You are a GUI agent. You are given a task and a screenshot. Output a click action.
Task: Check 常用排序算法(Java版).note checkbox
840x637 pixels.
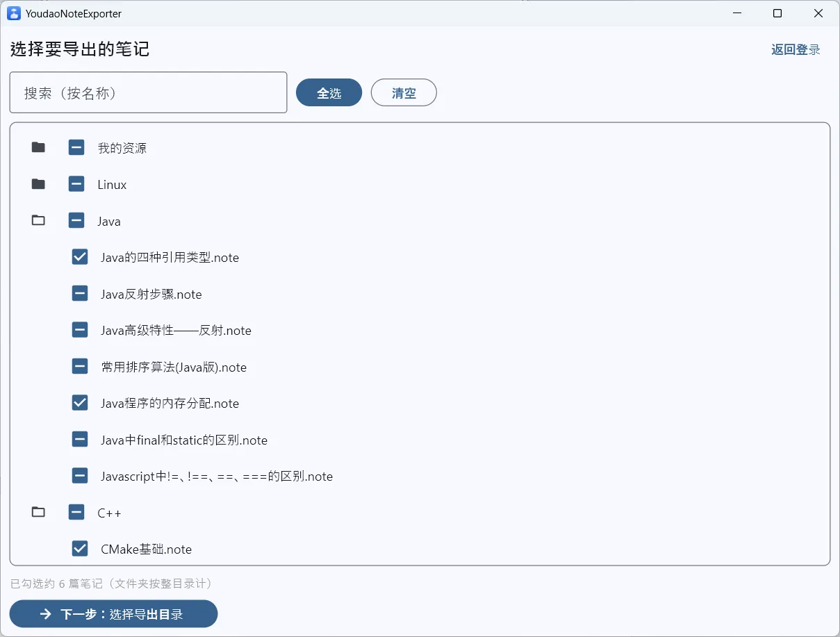tap(80, 367)
